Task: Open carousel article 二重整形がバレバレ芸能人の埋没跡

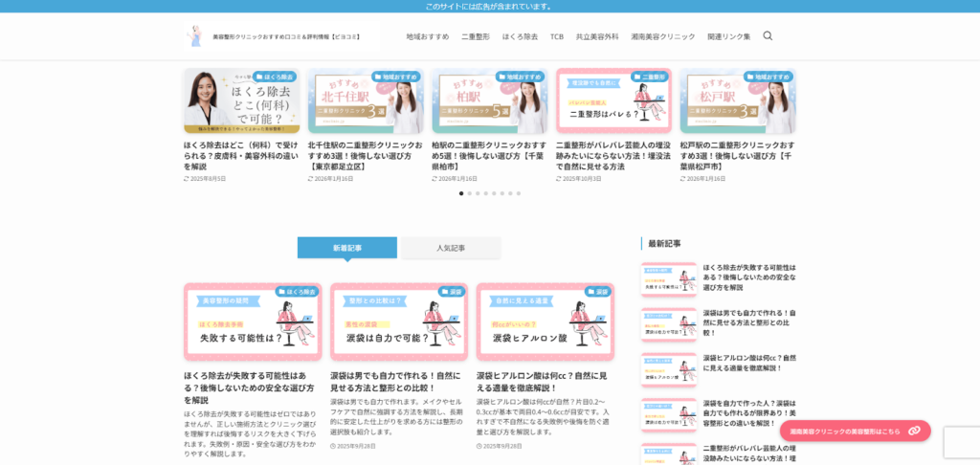Action: (x=613, y=156)
